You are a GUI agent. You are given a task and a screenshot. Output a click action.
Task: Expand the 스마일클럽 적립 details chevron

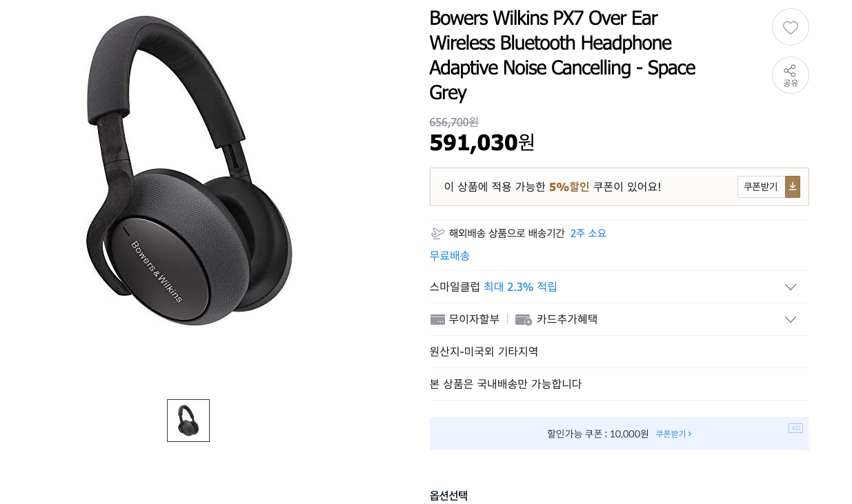pos(791,287)
